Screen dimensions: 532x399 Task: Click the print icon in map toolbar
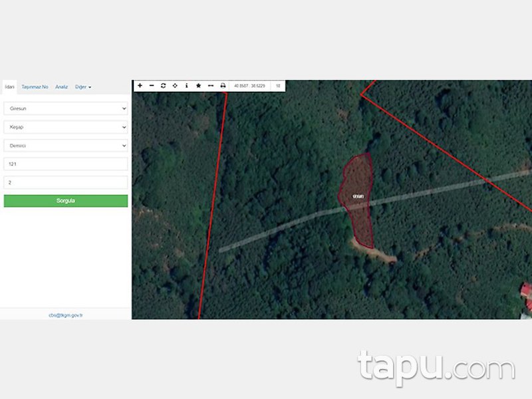point(223,86)
